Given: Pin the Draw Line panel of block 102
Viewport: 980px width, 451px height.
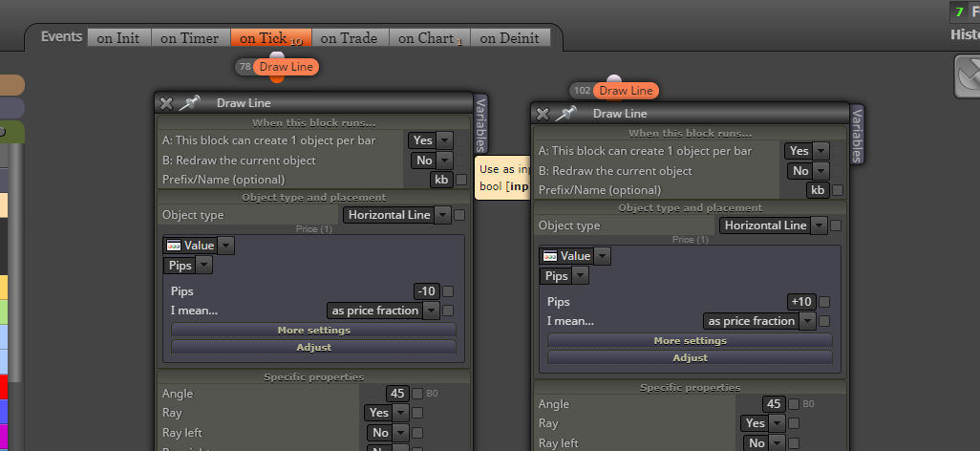Looking at the screenshot, I should click(x=565, y=113).
